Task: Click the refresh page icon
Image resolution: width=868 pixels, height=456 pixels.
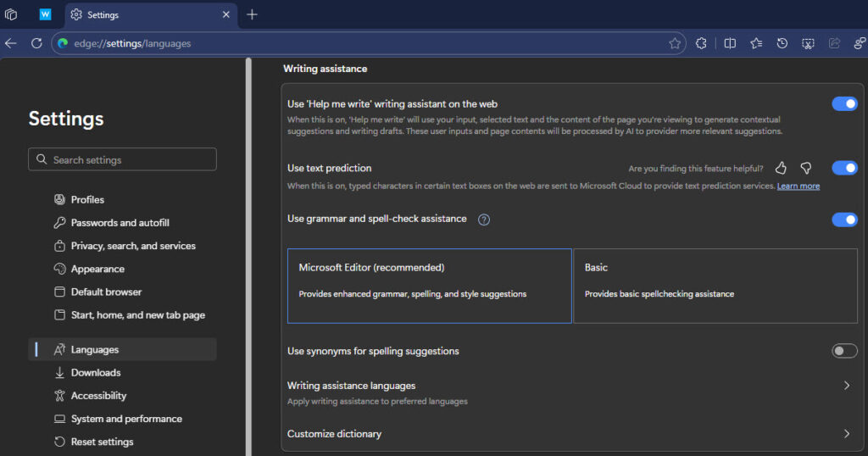Action: (36, 43)
